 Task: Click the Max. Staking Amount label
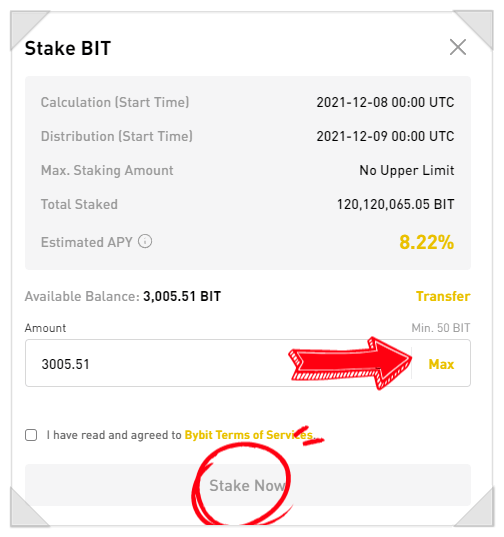click(x=107, y=171)
